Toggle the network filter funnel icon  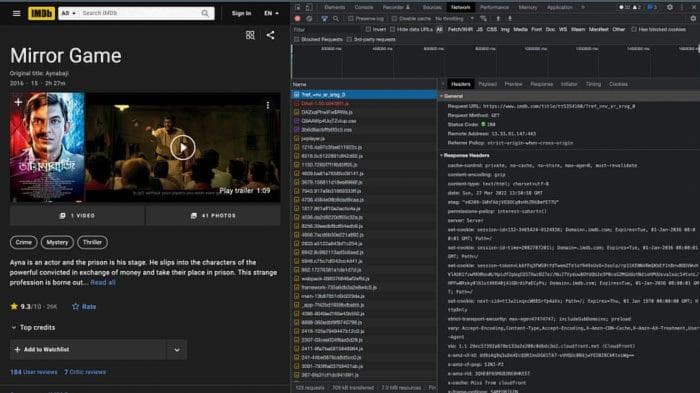pyautogui.click(x=325, y=19)
